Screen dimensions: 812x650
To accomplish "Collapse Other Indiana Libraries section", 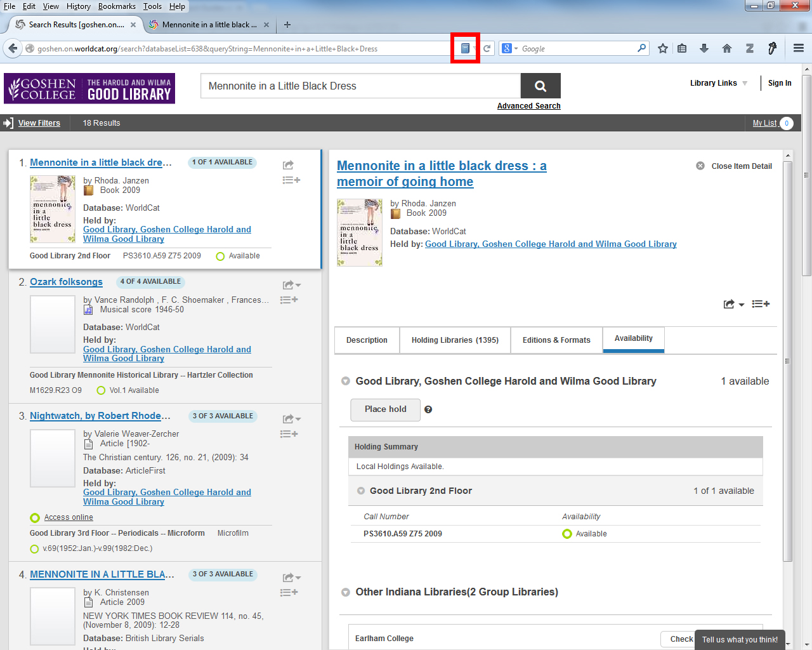I will 346,592.
